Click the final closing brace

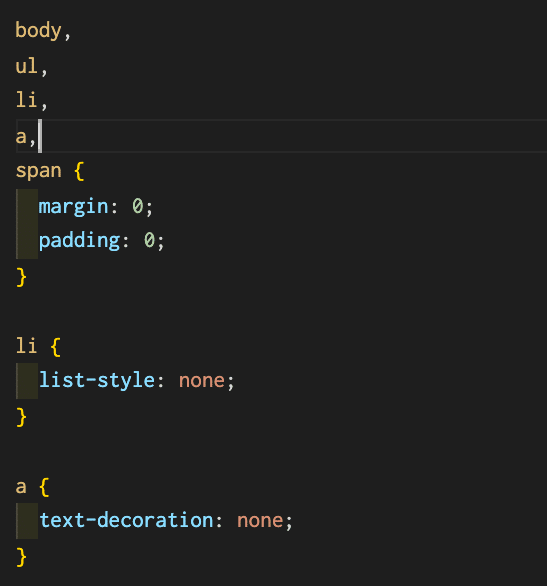21,556
